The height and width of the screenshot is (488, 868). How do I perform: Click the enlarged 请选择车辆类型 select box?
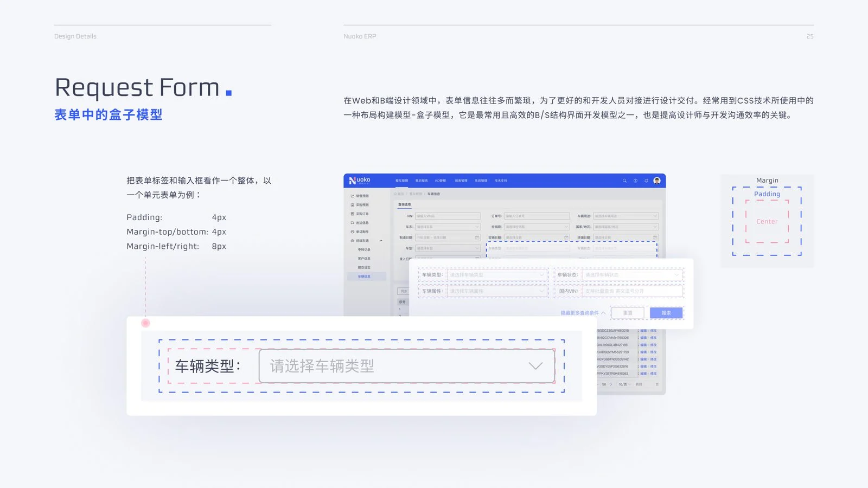coord(407,366)
